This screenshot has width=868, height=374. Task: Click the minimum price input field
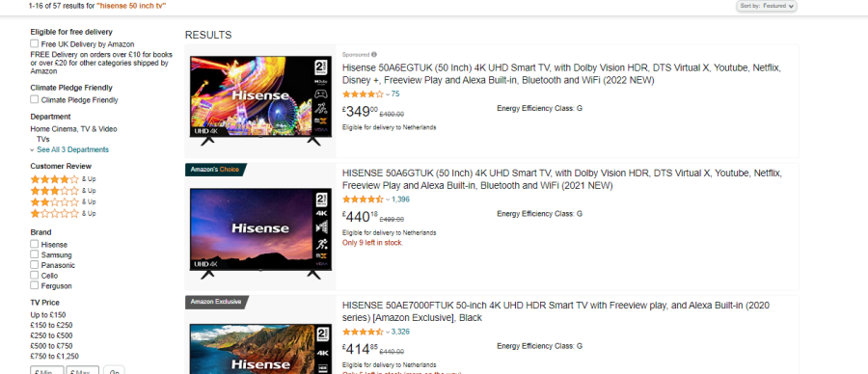47,370
